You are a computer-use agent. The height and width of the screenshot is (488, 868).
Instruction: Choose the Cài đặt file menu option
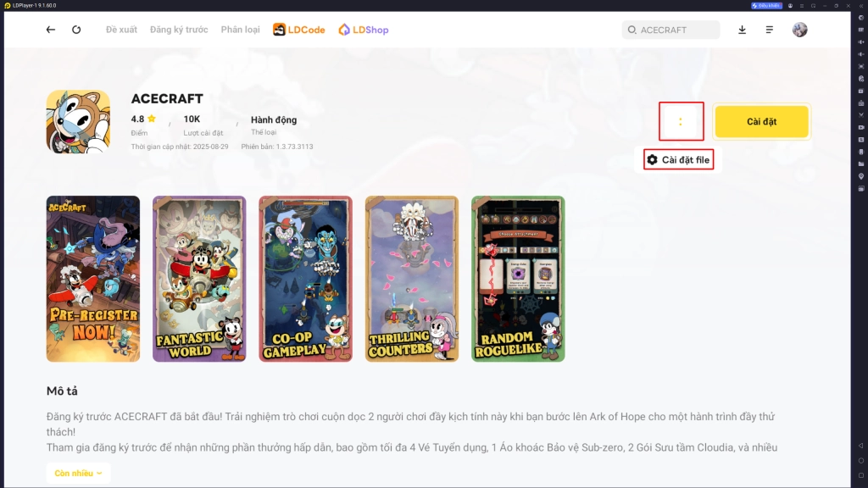679,160
